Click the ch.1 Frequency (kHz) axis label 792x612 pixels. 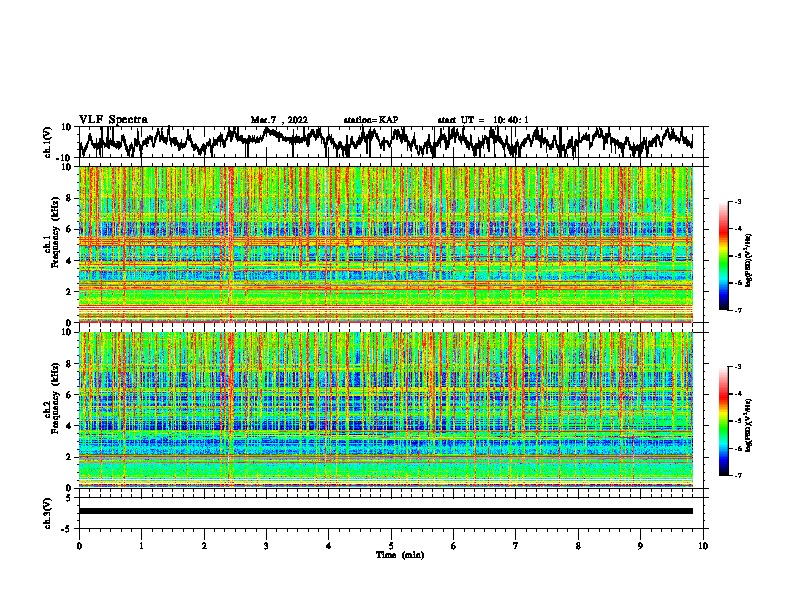(53, 233)
